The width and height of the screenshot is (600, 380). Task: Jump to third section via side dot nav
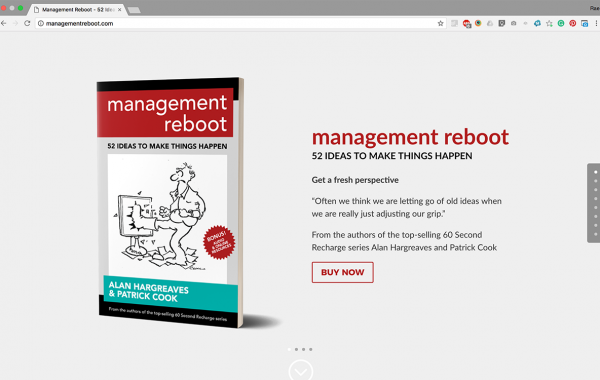(595, 190)
